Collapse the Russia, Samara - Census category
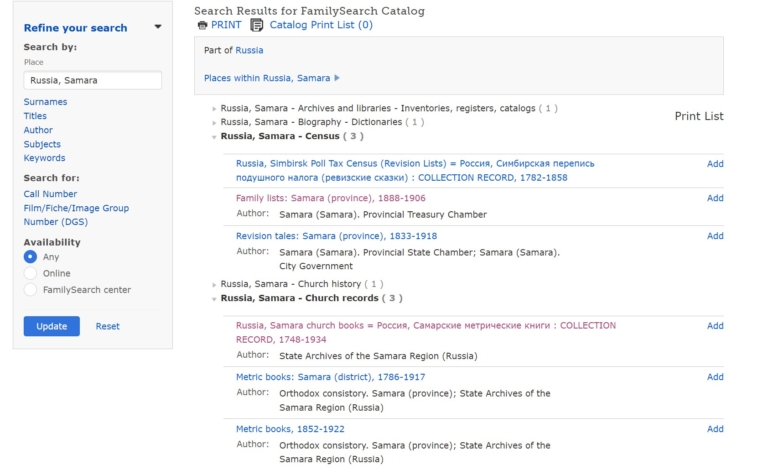This screenshot has width=768, height=470. (214, 137)
